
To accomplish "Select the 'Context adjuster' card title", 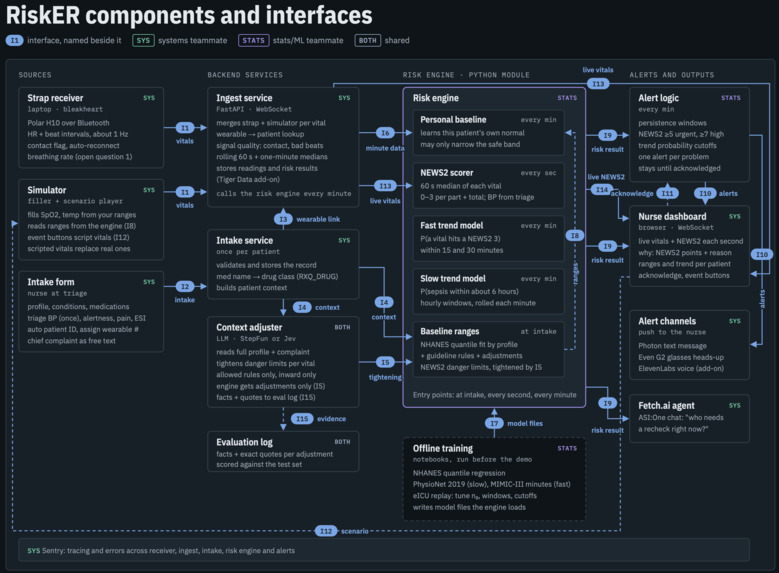I will coord(249,327).
